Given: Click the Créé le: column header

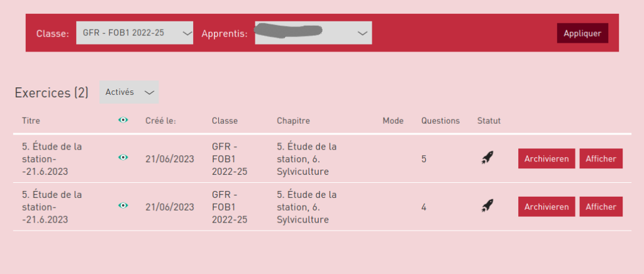Looking at the screenshot, I should tap(160, 121).
